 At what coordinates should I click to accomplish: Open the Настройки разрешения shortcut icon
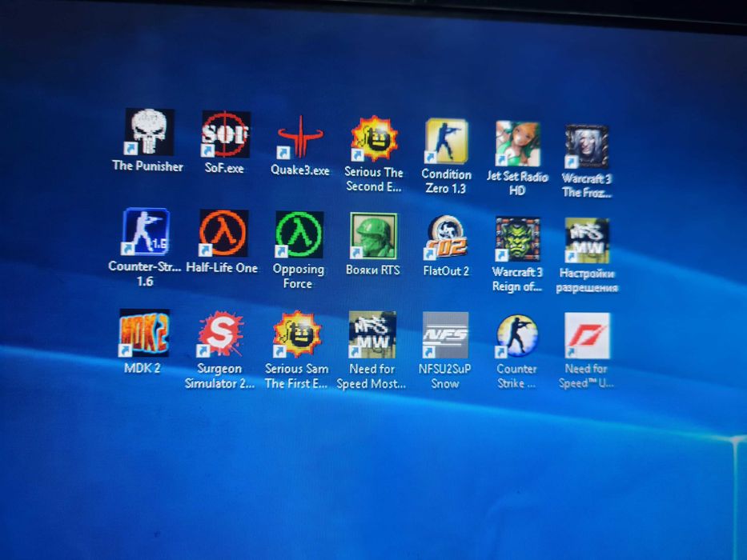click(587, 241)
